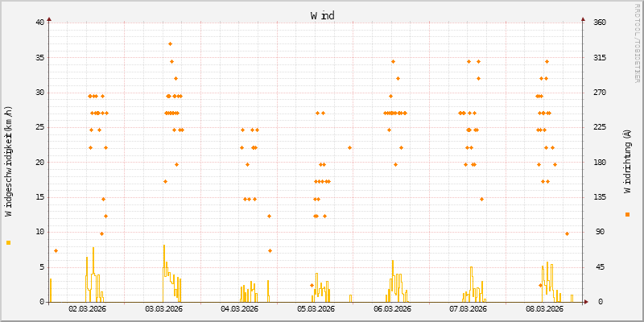Click the Windgeschwindigkeit (km/h) axis label
The width and height of the screenshot is (644, 322).
pyautogui.click(x=9, y=161)
